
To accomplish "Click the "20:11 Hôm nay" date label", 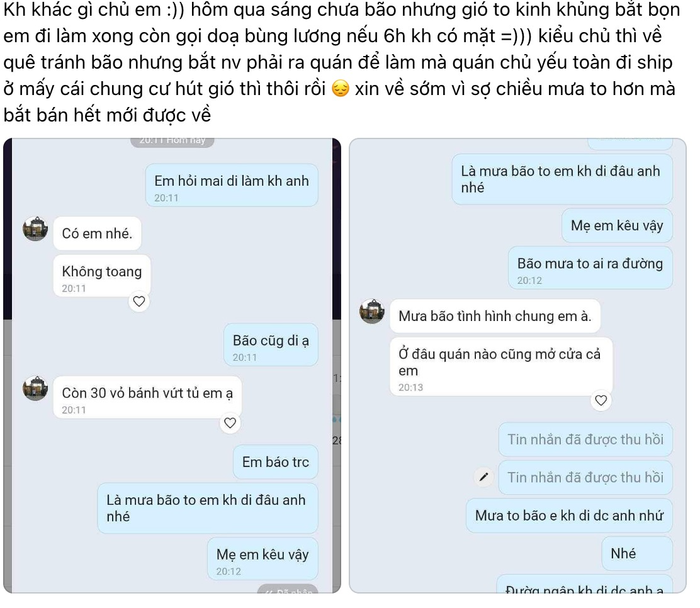I will coord(172,141).
